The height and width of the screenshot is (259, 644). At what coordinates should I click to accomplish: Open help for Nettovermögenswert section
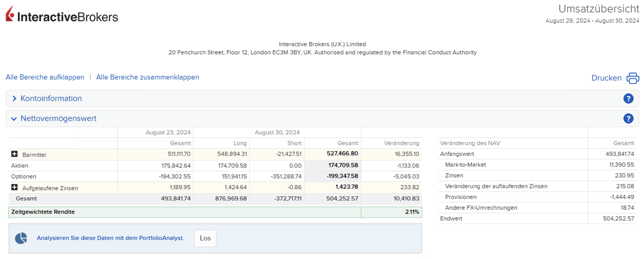pos(628,118)
